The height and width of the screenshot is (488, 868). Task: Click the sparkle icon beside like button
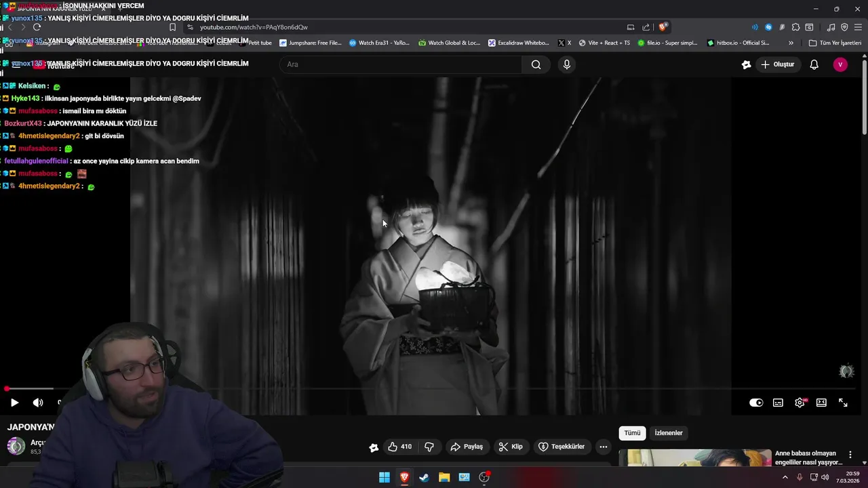coord(374,447)
